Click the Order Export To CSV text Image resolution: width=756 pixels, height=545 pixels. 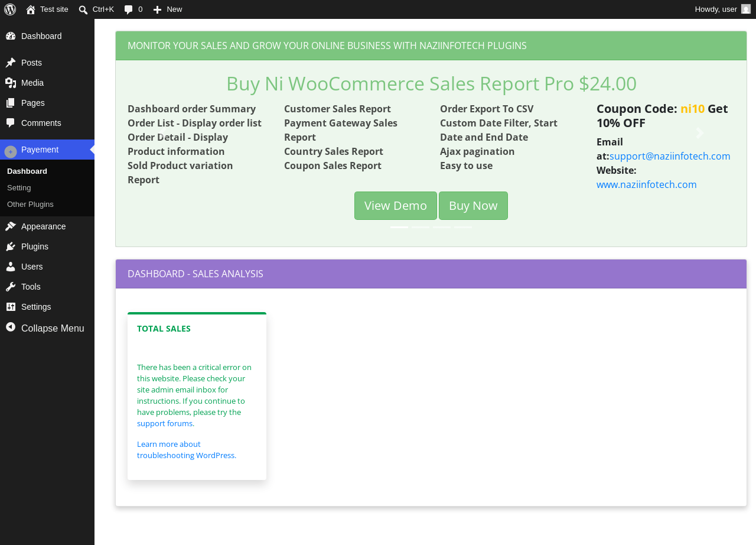click(x=487, y=109)
